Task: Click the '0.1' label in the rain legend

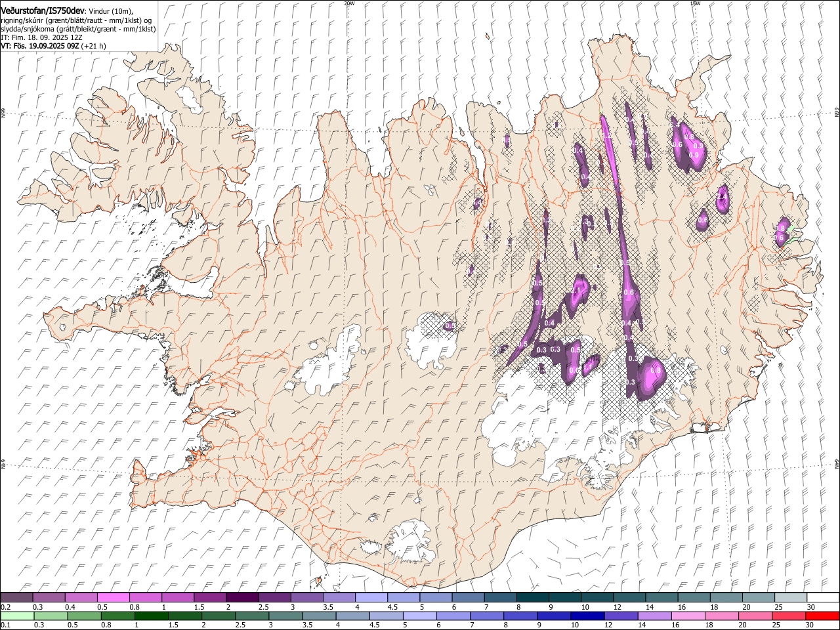Action: tap(6, 625)
